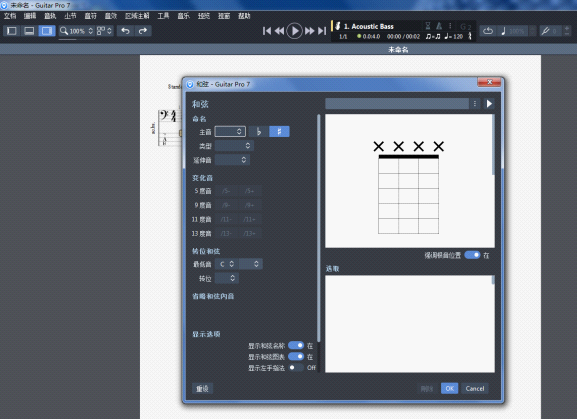Confirm the chord dialog with OK
Image resolution: width=577 pixels, height=419 pixels.
450,388
